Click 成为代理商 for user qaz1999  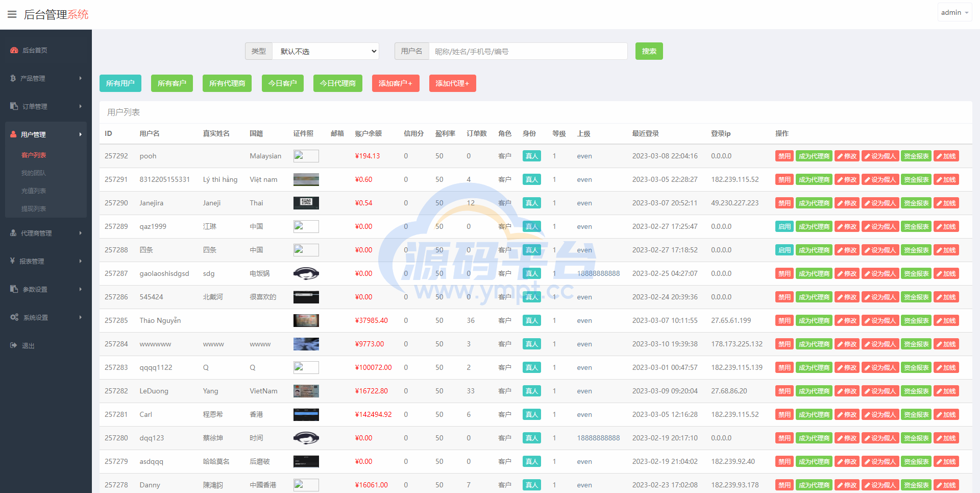[x=814, y=226]
